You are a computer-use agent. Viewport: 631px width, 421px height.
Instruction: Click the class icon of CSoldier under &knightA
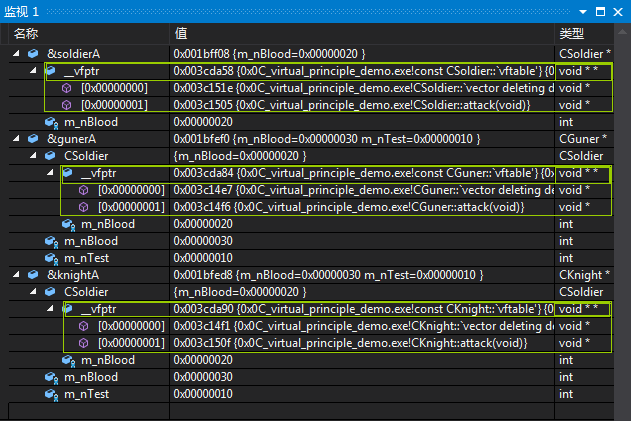[50, 292]
